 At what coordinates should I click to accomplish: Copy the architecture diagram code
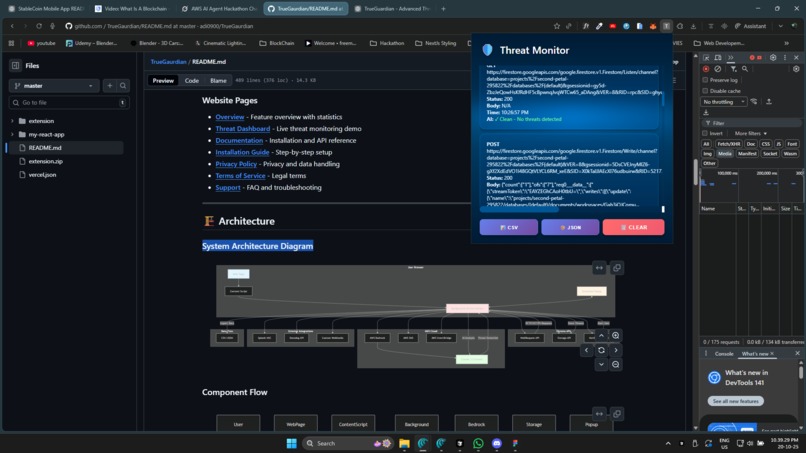[617, 268]
